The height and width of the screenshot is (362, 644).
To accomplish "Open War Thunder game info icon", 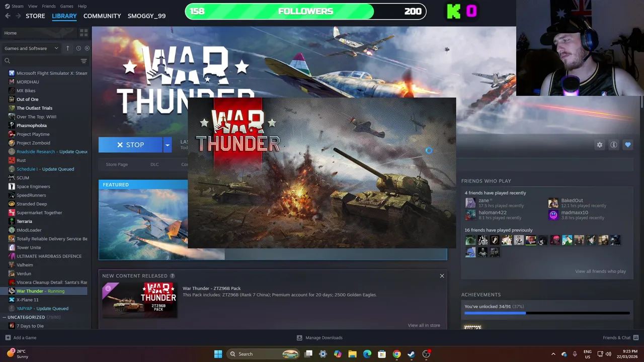I will [614, 145].
